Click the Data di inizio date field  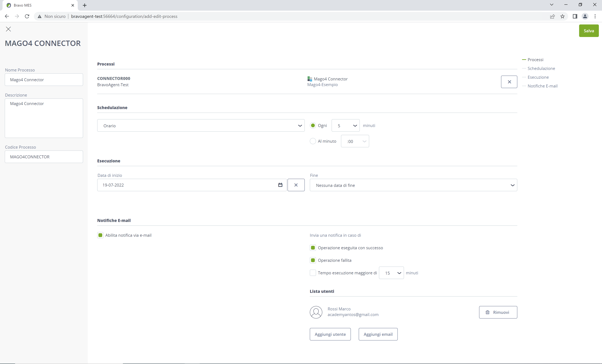point(192,185)
